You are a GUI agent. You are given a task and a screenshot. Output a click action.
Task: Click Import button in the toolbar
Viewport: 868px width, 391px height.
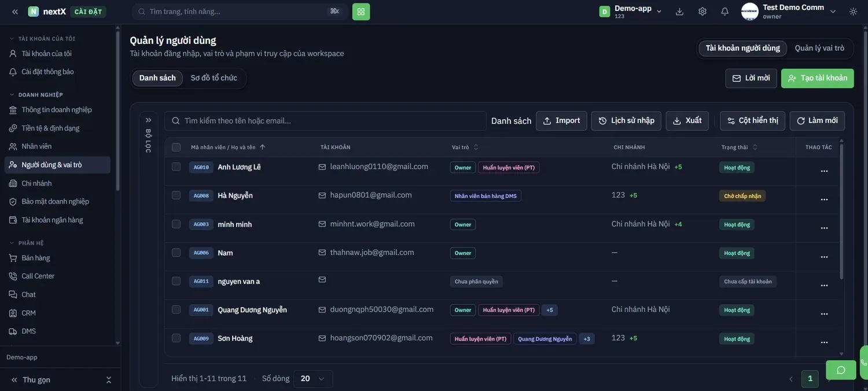point(561,121)
